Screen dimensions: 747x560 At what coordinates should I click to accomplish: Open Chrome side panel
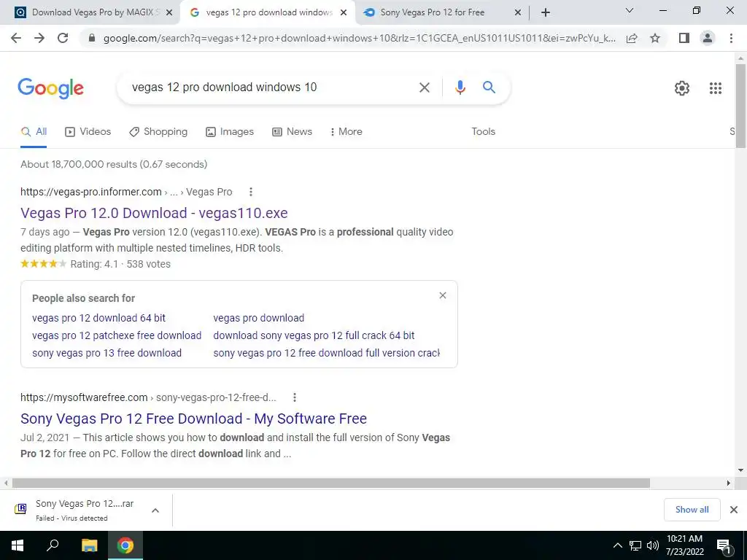point(684,38)
